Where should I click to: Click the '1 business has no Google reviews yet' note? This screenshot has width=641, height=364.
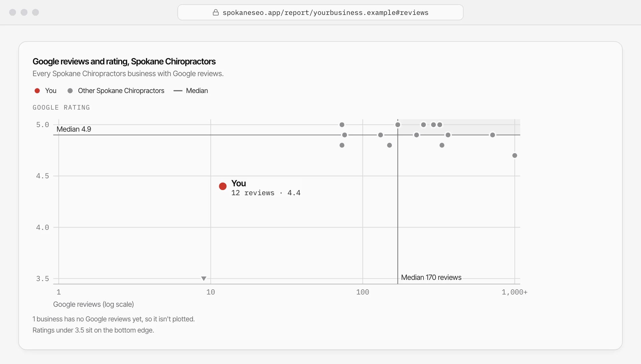point(114,319)
